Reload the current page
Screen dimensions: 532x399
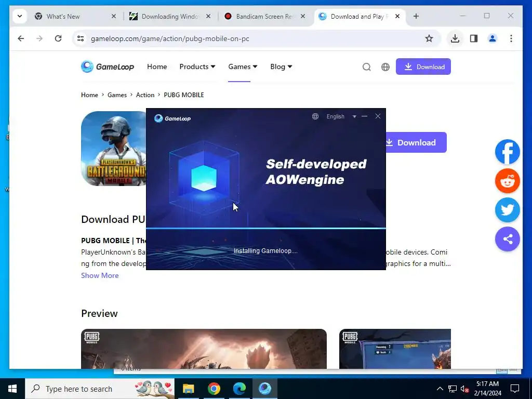(x=58, y=38)
